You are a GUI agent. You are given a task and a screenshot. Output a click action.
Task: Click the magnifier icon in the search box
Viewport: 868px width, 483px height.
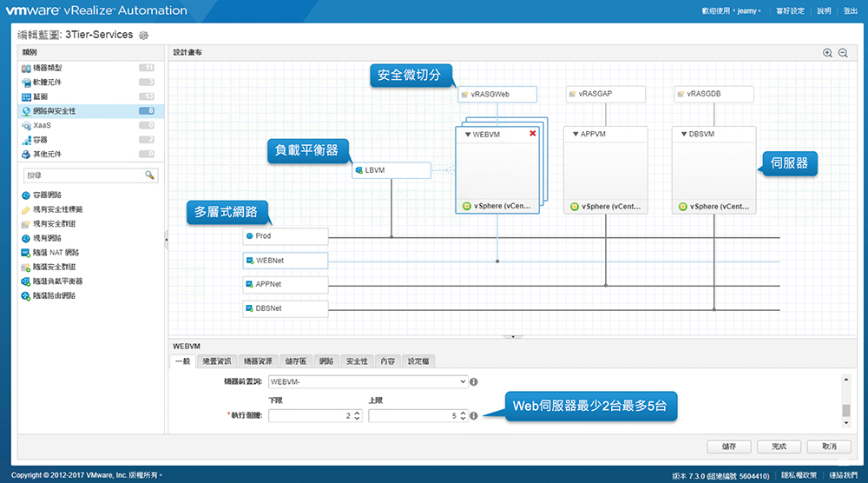pyautogui.click(x=149, y=175)
